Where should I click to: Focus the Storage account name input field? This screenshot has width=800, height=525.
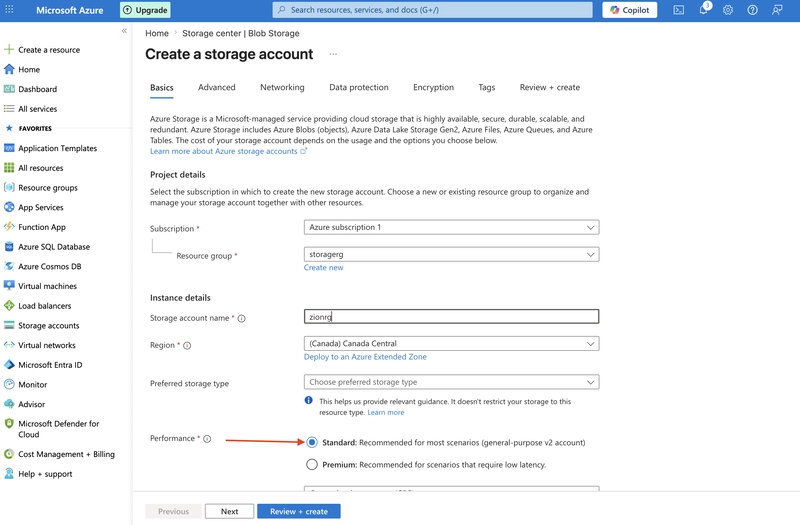click(x=452, y=316)
